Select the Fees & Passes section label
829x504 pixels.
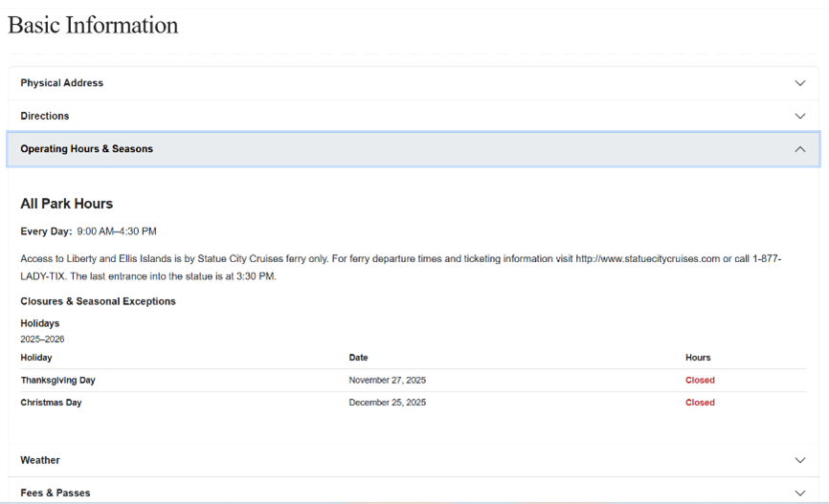tap(56, 493)
